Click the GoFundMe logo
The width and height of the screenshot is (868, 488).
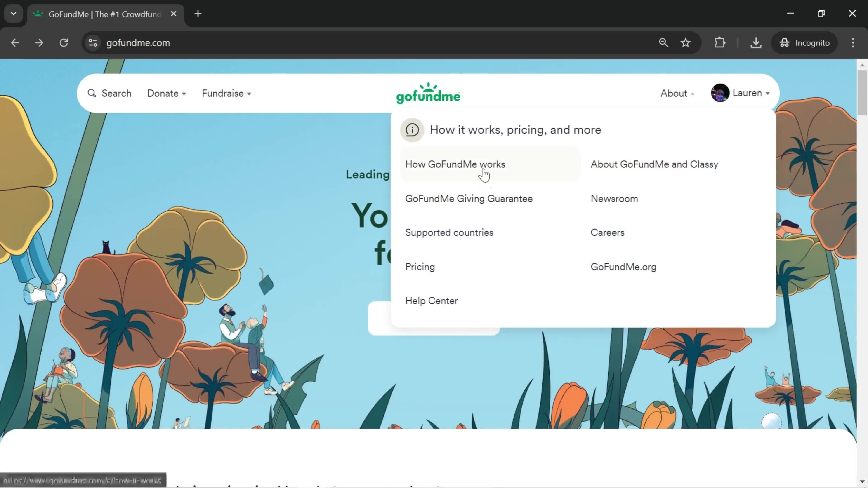(x=428, y=93)
